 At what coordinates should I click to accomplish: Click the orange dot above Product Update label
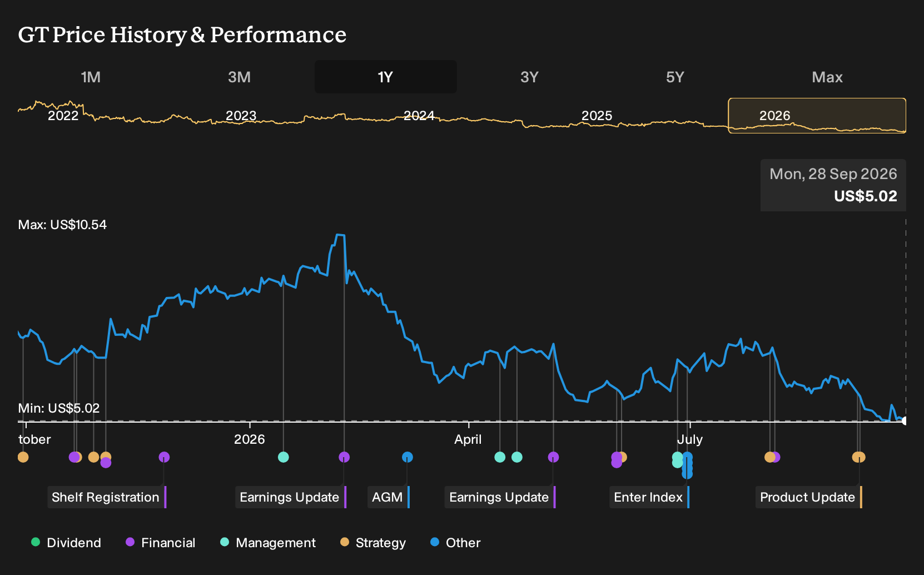coord(859,457)
